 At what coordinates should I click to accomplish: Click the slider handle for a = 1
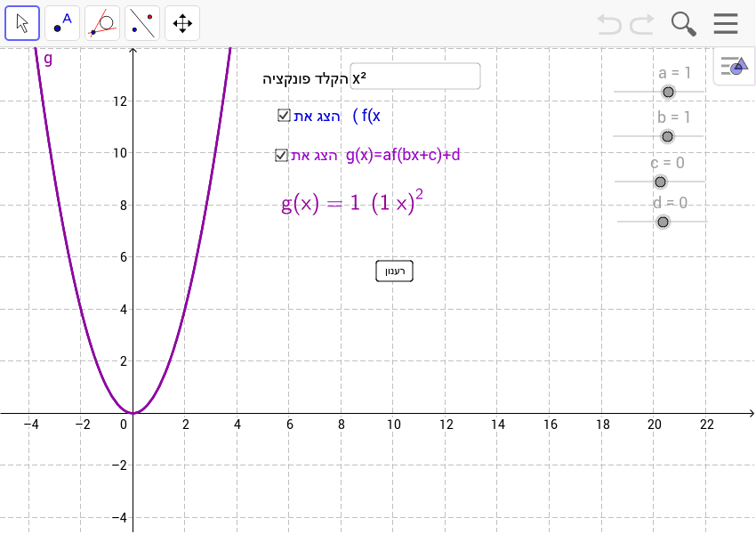click(668, 92)
